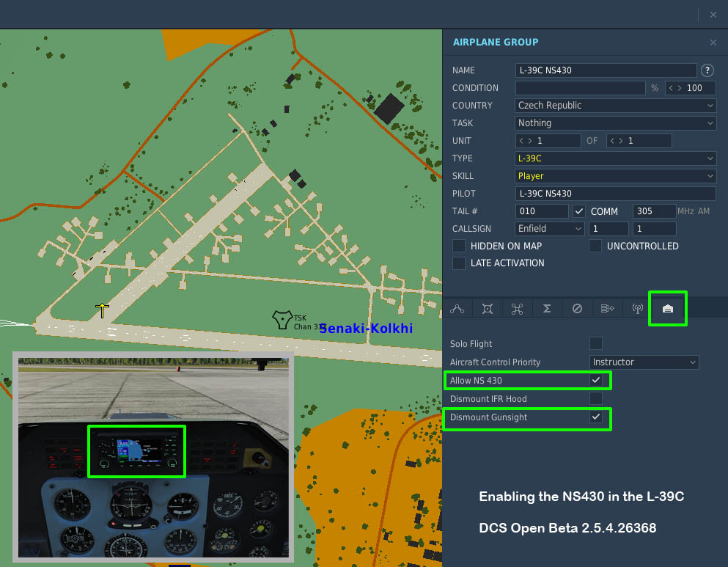Open the Data Cartridge list tab icon
The height and width of the screenshot is (567, 728).
coord(607,309)
